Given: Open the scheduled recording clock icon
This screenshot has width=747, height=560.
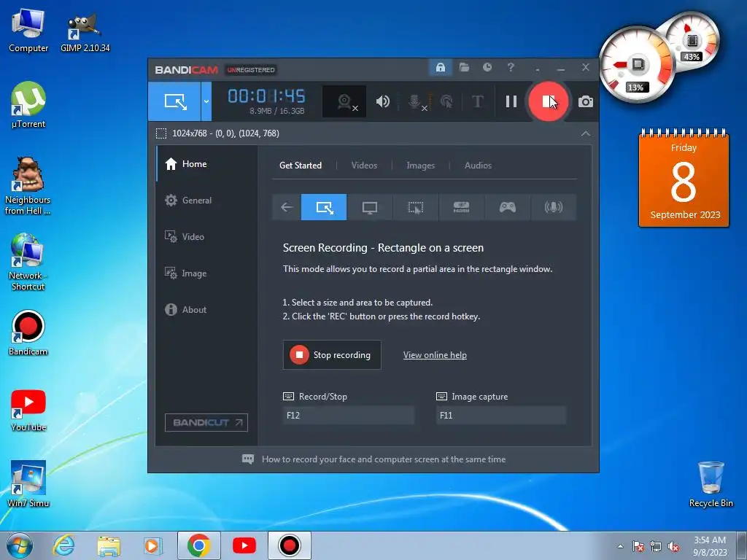Looking at the screenshot, I should [x=487, y=67].
